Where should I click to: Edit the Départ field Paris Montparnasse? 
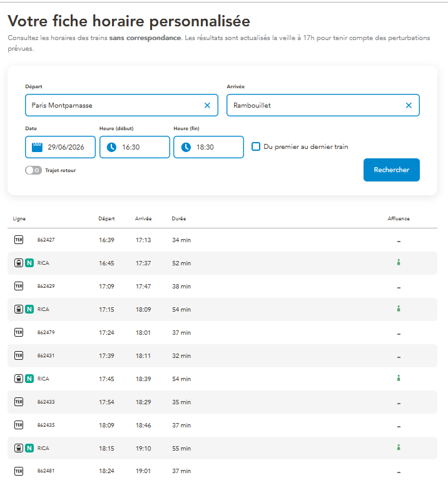(x=121, y=105)
